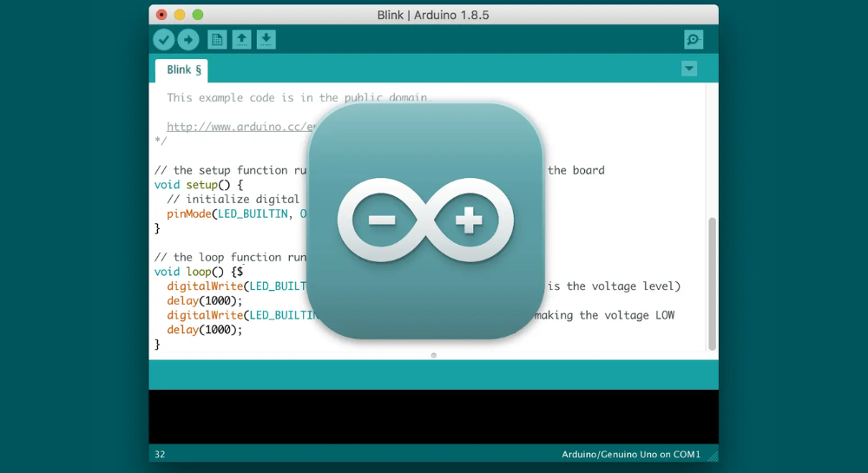The image size is (868, 473).
Task: Open the tab options dropdown arrow
Action: click(x=689, y=69)
